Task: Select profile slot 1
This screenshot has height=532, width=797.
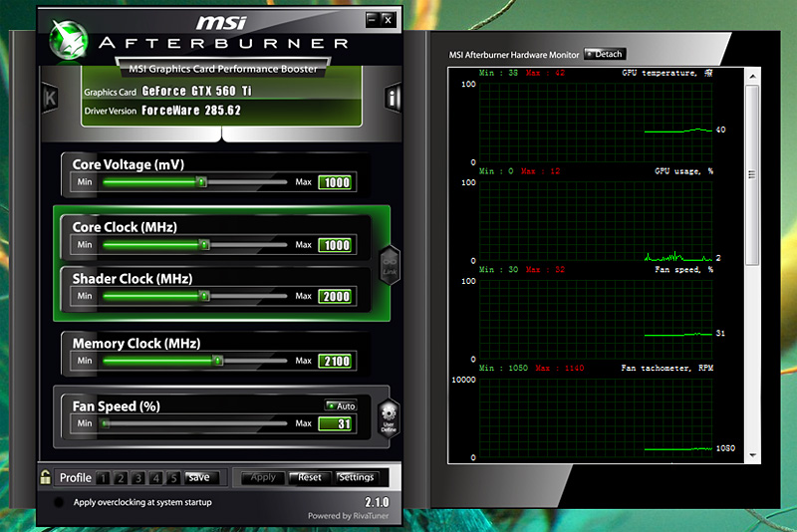Action: (x=104, y=478)
